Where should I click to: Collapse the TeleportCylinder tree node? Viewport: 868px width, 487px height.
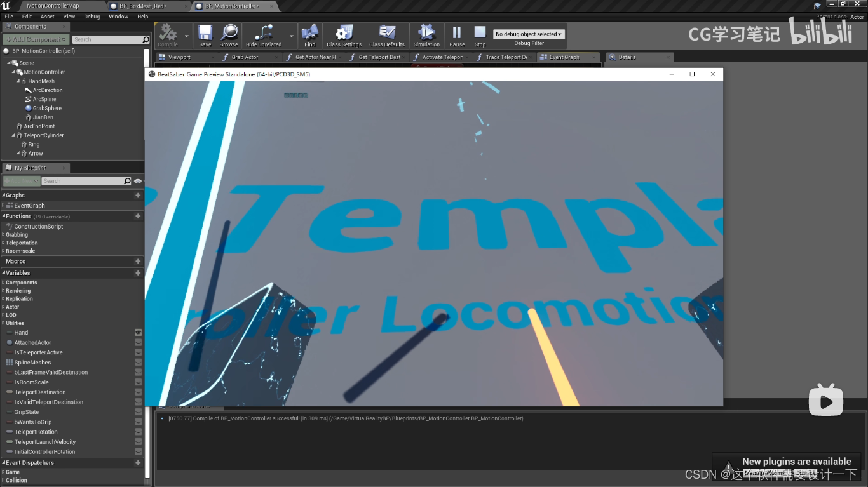[13, 135]
